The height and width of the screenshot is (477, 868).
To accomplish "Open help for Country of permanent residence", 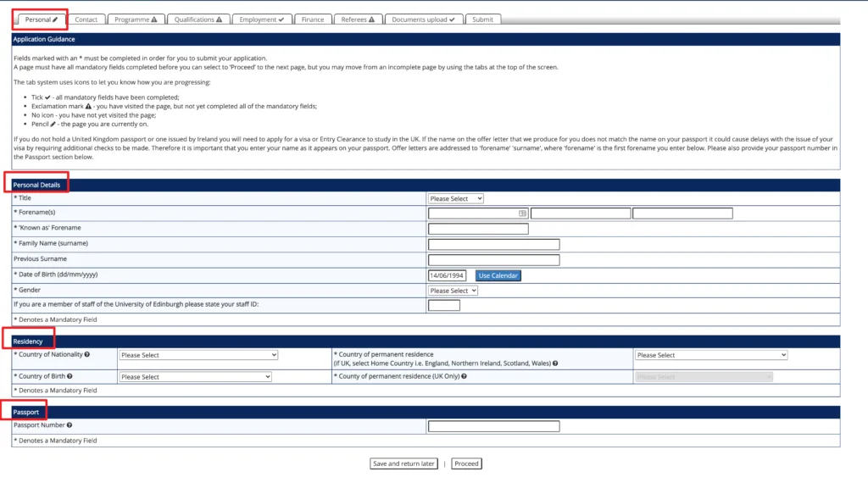I will pyautogui.click(x=555, y=363).
